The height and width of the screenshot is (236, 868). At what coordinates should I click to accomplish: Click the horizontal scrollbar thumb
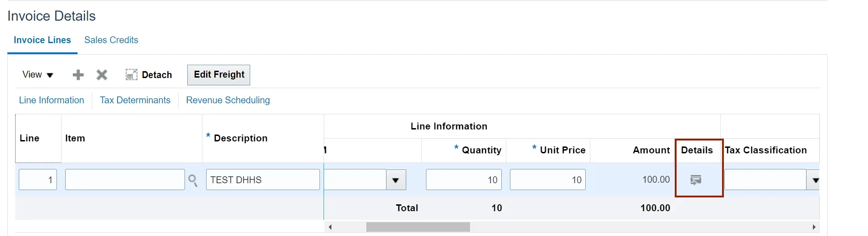coord(418,227)
